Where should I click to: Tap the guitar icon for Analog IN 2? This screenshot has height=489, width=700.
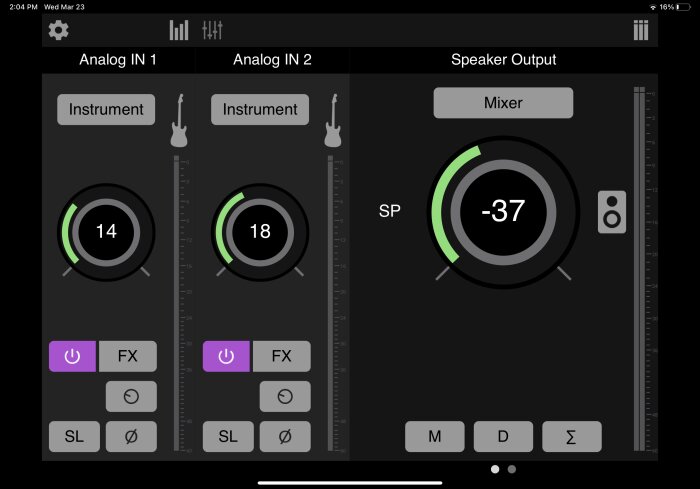pos(333,121)
